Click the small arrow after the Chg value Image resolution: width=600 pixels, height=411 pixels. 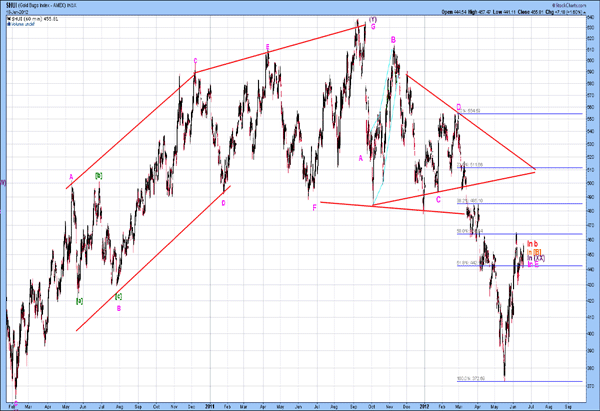coord(584,13)
